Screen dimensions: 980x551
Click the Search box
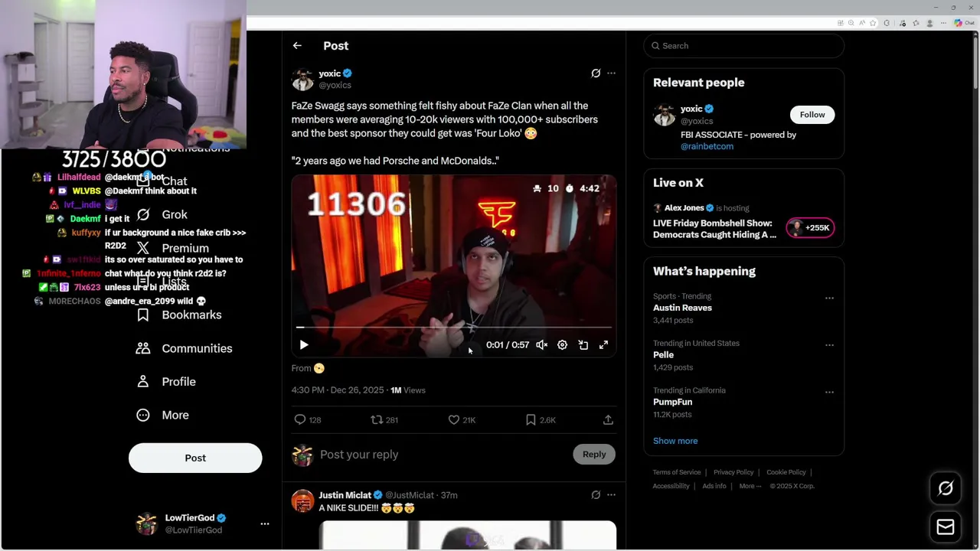[743, 46]
